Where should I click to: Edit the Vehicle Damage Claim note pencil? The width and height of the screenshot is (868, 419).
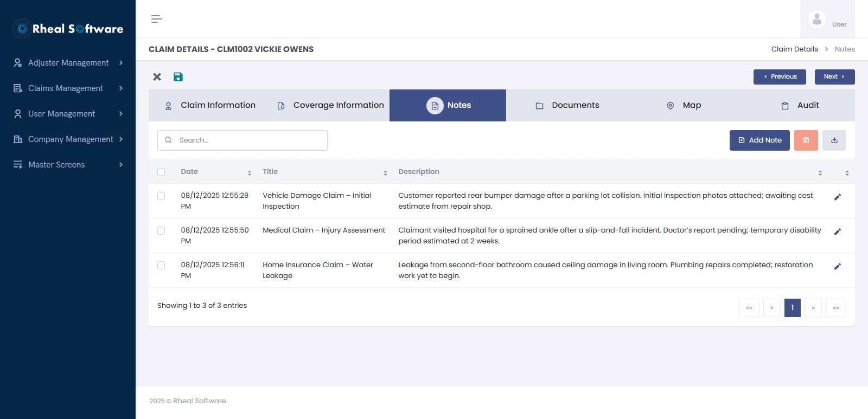coord(838,197)
